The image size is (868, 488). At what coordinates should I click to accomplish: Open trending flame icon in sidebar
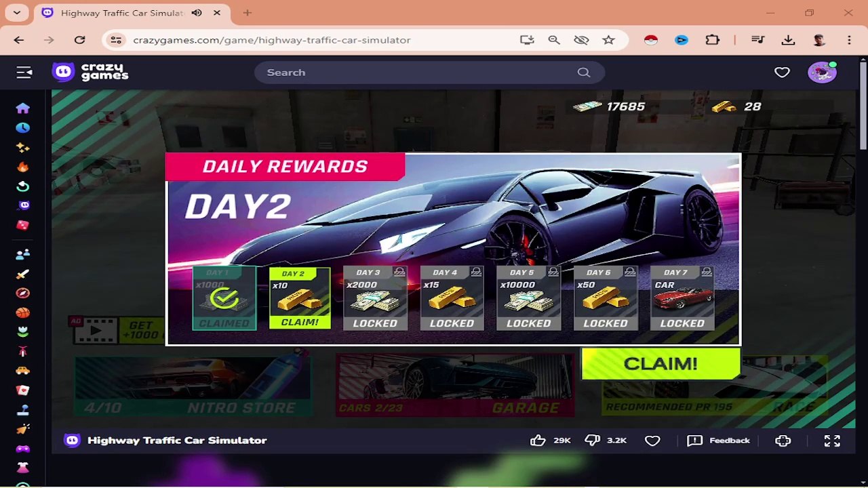[23, 167]
